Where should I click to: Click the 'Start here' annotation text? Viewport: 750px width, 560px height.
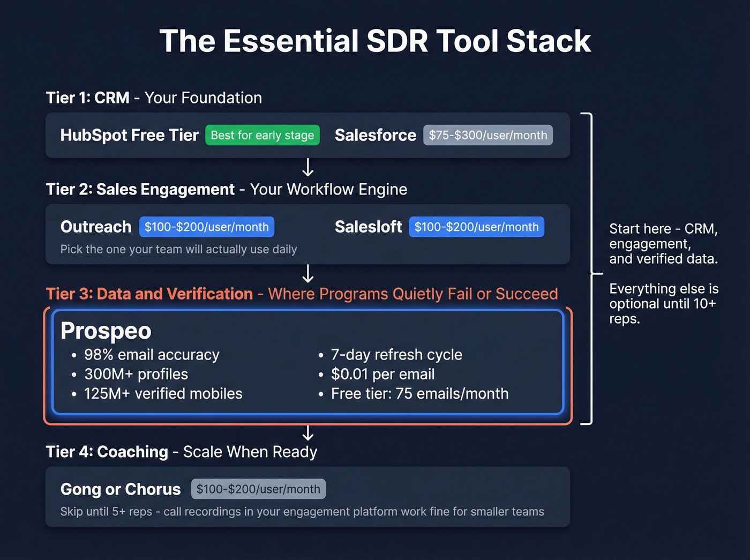point(663,243)
